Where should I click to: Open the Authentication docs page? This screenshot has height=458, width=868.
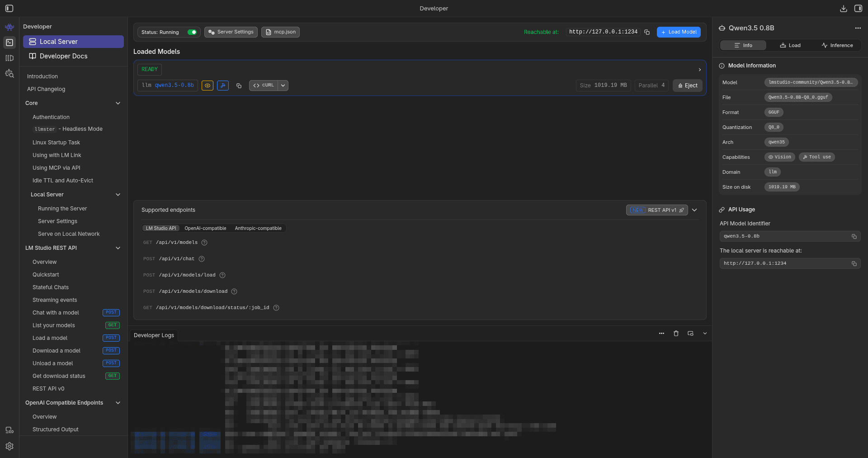[51, 117]
